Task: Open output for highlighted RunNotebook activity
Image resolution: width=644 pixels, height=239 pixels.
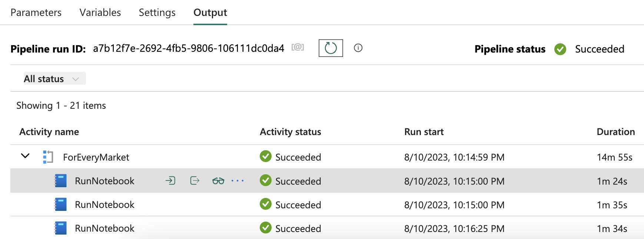Action: coord(195,181)
